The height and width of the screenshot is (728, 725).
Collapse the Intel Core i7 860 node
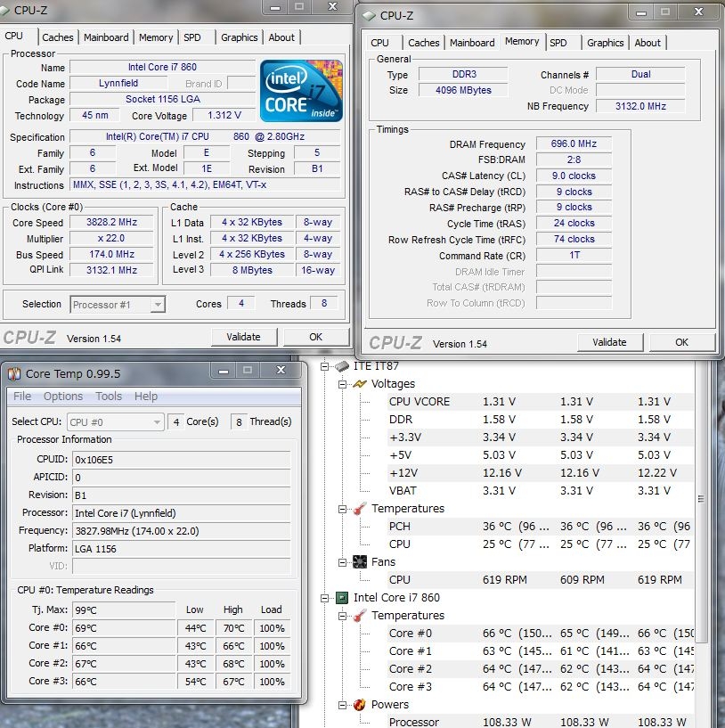click(x=324, y=598)
